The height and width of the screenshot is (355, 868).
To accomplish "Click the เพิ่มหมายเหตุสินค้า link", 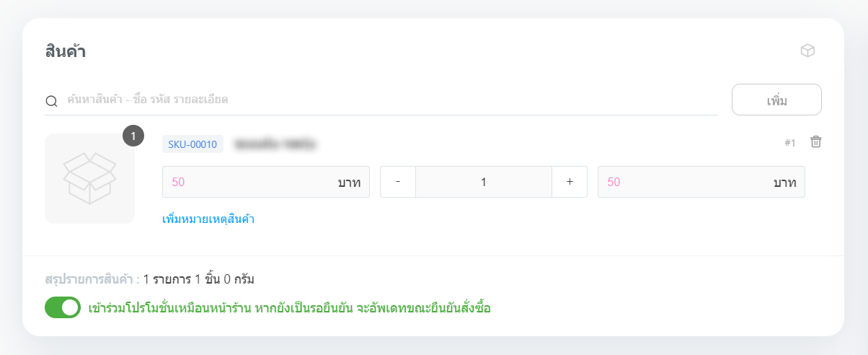I will [x=208, y=219].
